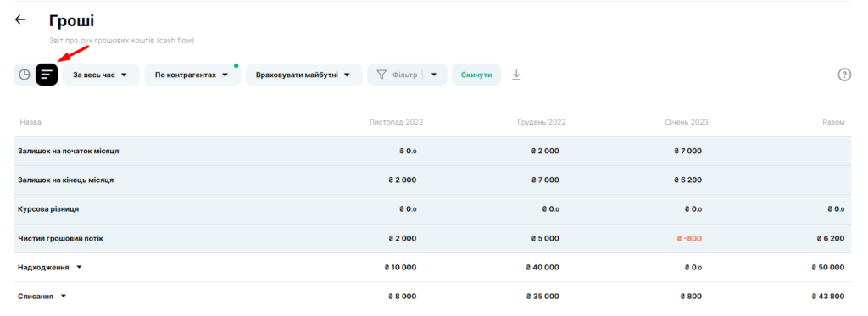
Task: Go back using the left arrow
Action: (20, 20)
